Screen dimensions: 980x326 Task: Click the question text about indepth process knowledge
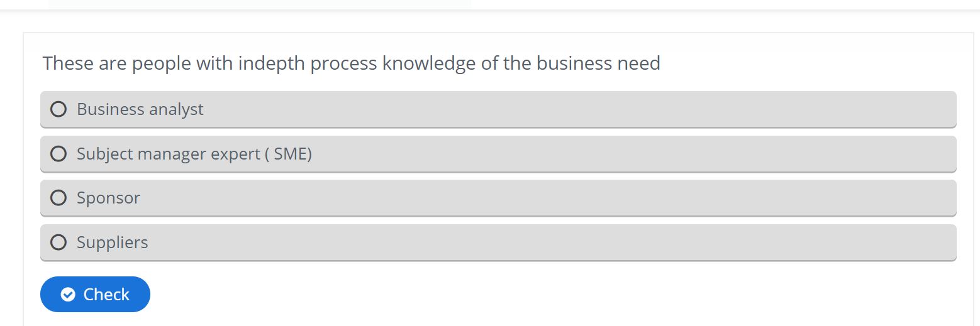click(352, 63)
